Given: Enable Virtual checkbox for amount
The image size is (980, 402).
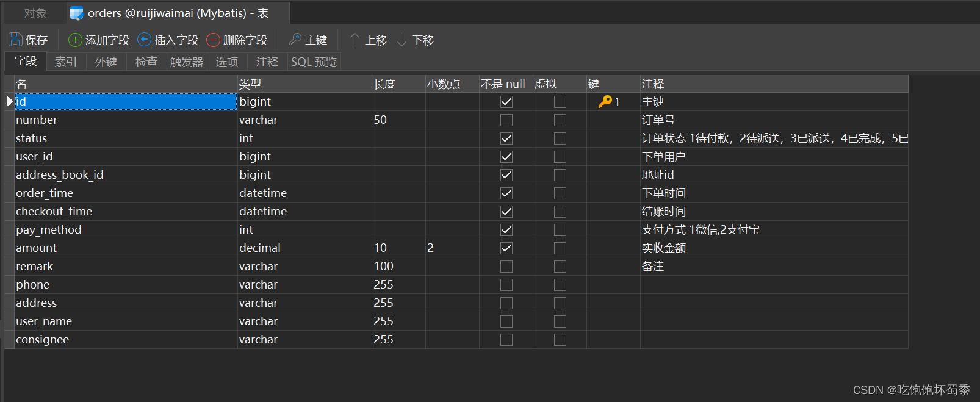Looking at the screenshot, I should (x=560, y=248).
